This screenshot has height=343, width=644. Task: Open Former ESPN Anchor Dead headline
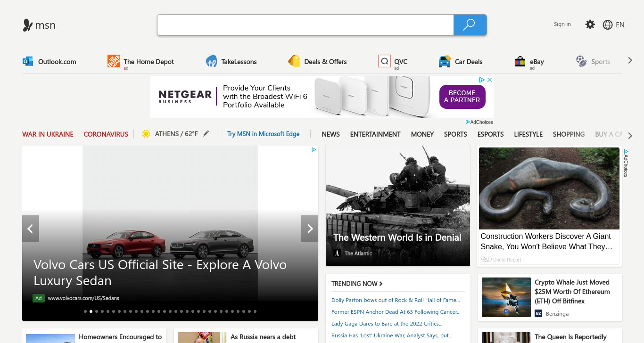click(x=396, y=312)
